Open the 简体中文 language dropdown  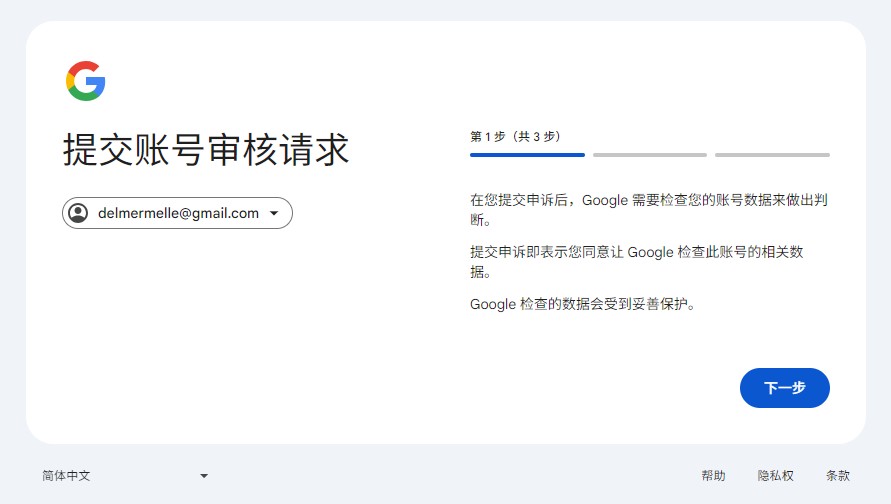pos(125,476)
